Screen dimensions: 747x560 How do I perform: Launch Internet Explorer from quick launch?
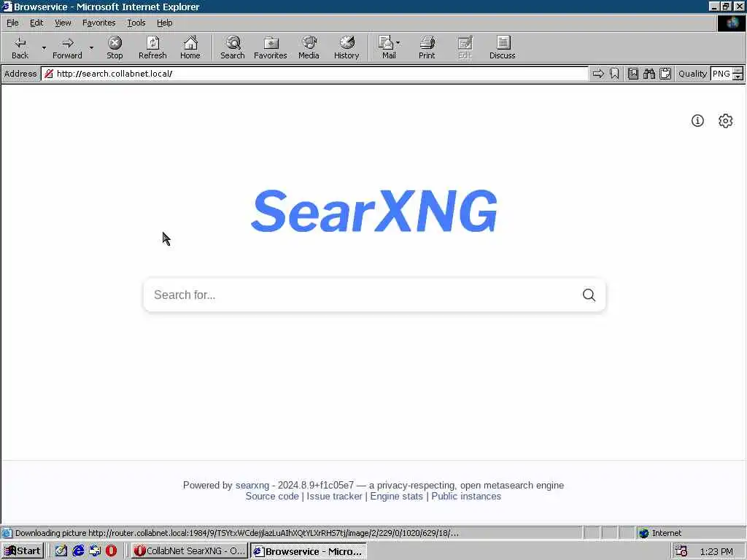78,551
